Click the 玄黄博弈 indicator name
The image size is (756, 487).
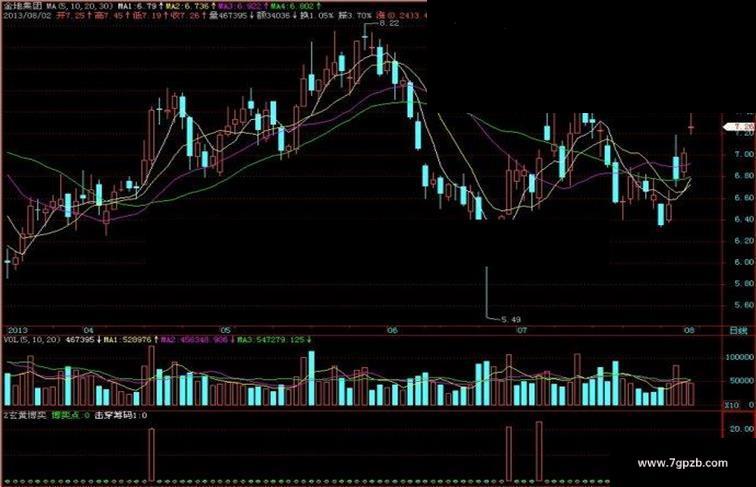(27, 415)
